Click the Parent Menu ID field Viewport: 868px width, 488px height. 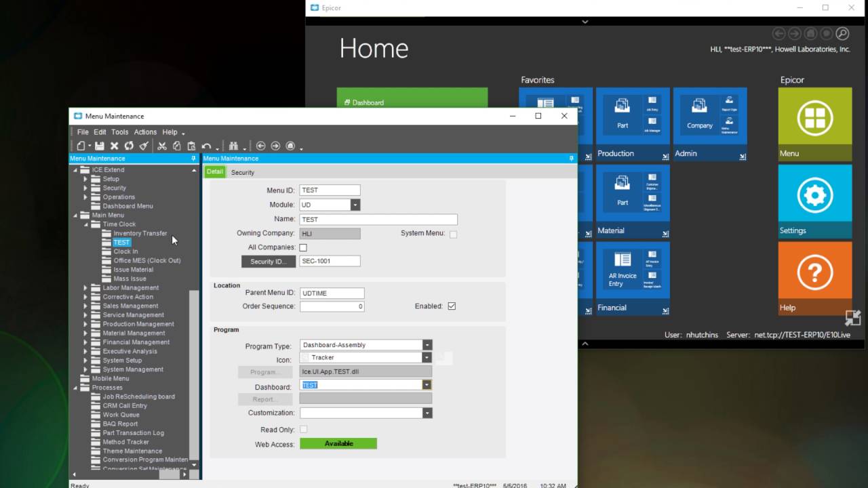pos(332,293)
